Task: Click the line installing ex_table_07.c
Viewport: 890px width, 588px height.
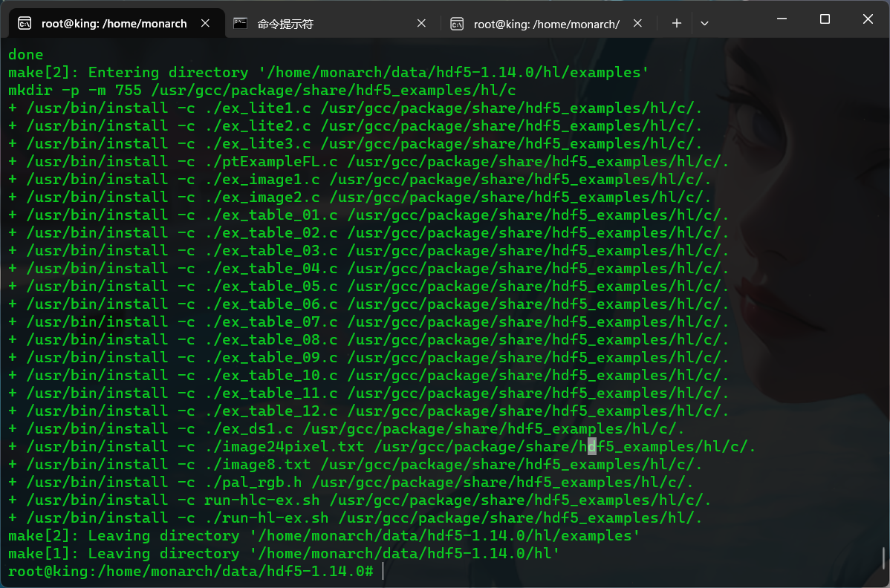Action: (x=368, y=321)
